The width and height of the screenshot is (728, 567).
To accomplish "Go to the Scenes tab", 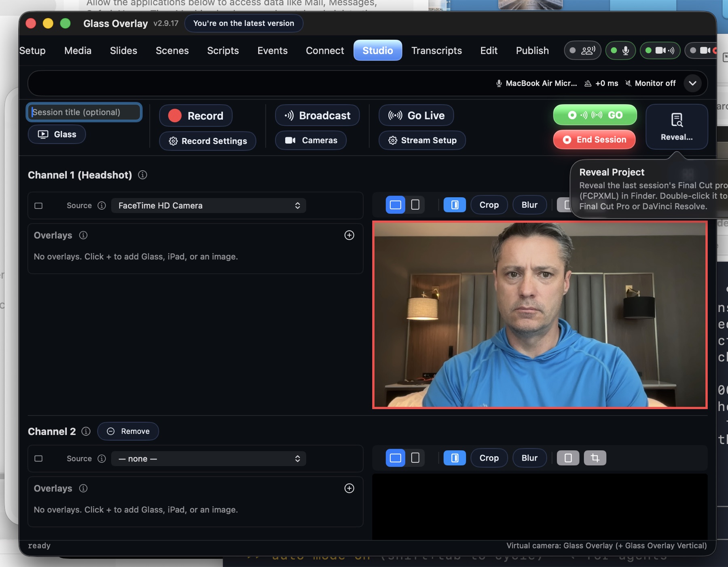I will pyautogui.click(x=172, y=51).
